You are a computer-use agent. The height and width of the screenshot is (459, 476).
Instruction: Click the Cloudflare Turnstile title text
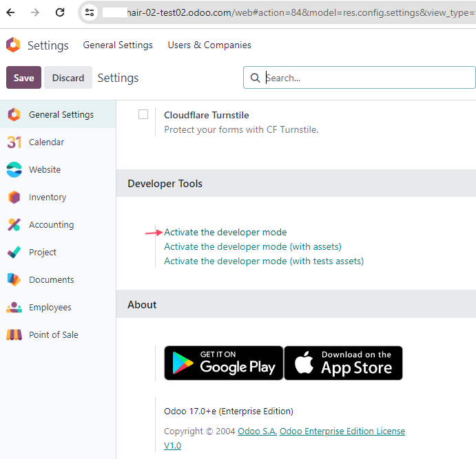[x=207, y=115]
